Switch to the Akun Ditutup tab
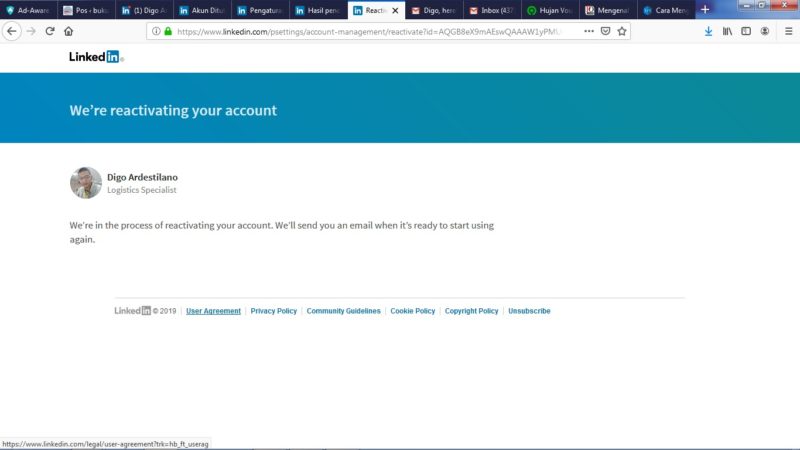Image resolution: width=800 pixels, height=450 pixels. [203, 10]
